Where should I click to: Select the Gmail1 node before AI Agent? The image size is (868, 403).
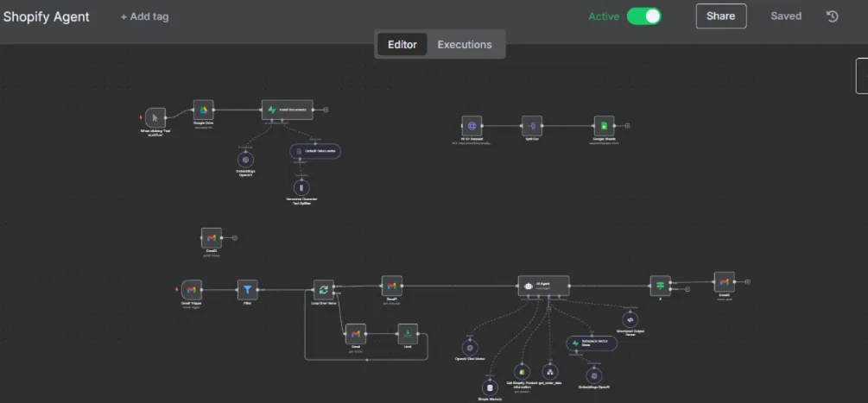point(392,286)
